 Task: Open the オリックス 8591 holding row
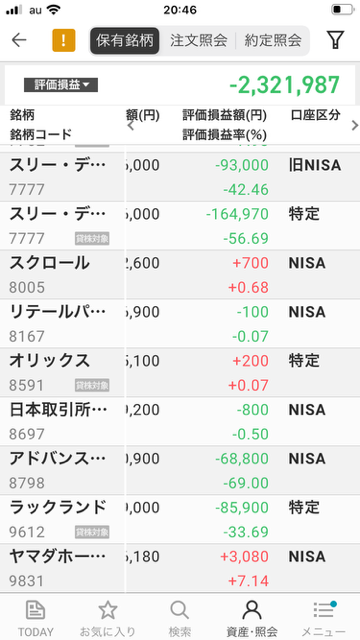(x=180, y=373)
